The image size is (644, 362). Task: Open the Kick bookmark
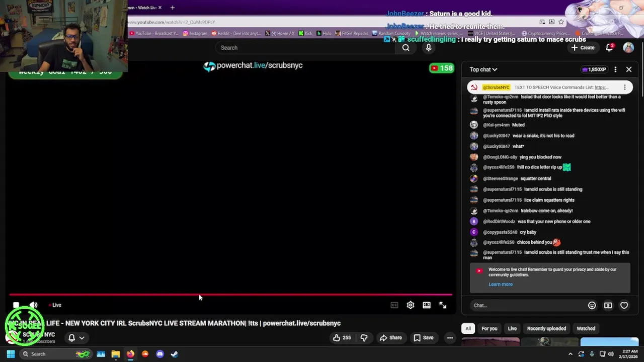(305, 33)
